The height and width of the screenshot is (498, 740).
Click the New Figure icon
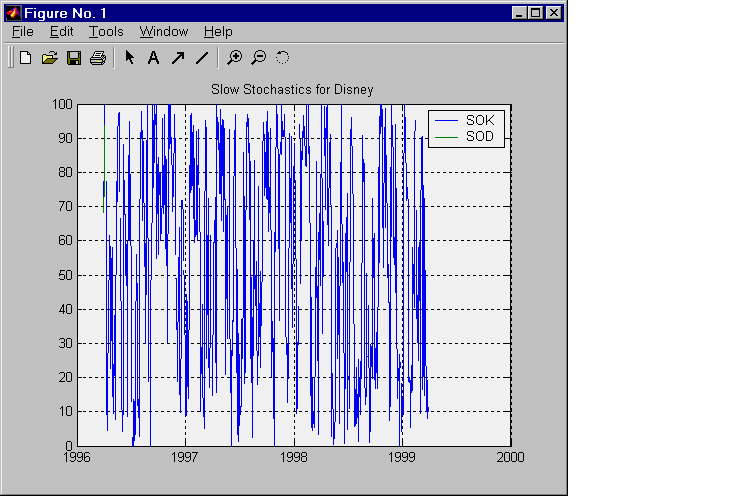[26, 58]
